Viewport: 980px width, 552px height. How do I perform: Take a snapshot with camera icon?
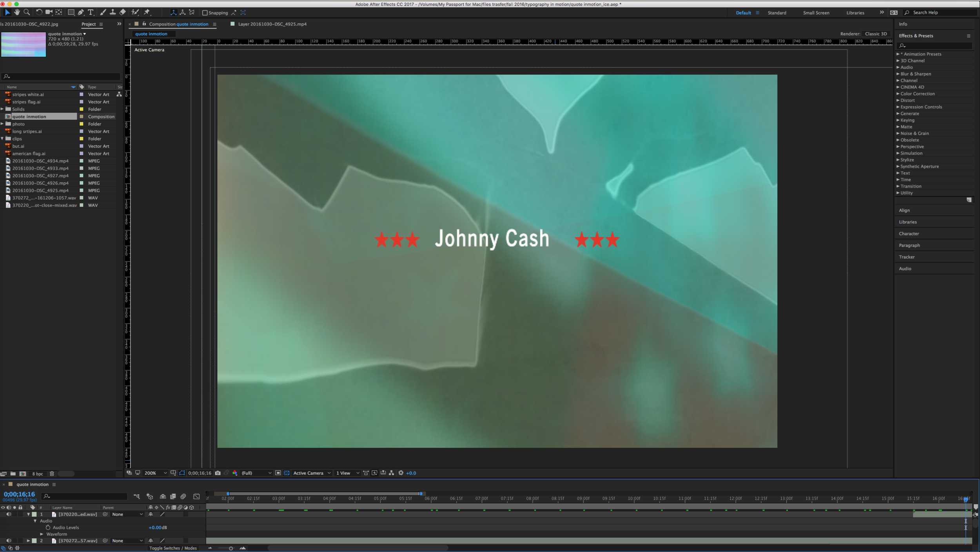tap(218, 473)
